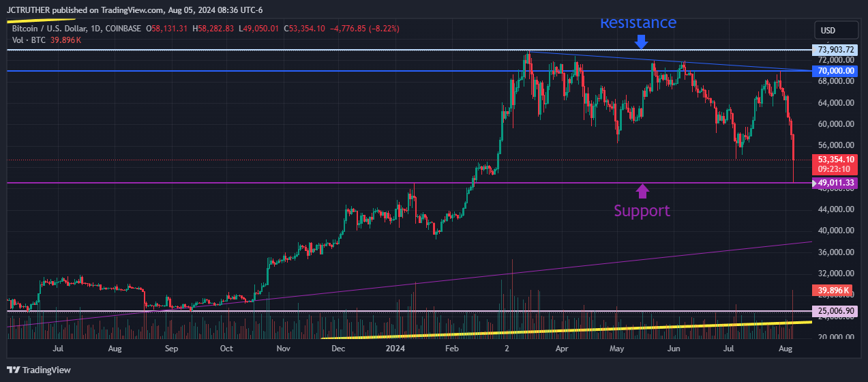Click the 36,000.00 price axis label
This screenshot has width=868, height=382.
(x=836, y=252)
